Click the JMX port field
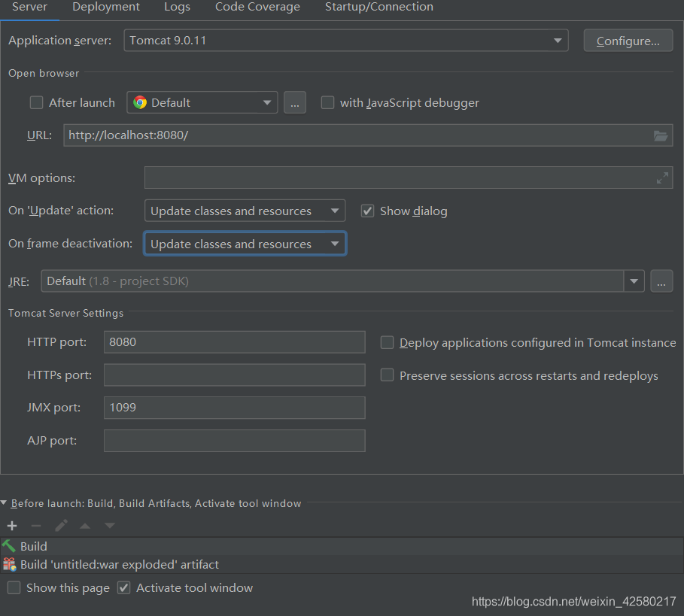The height and width of the screenshot is (616, 684). click(234, 408)
